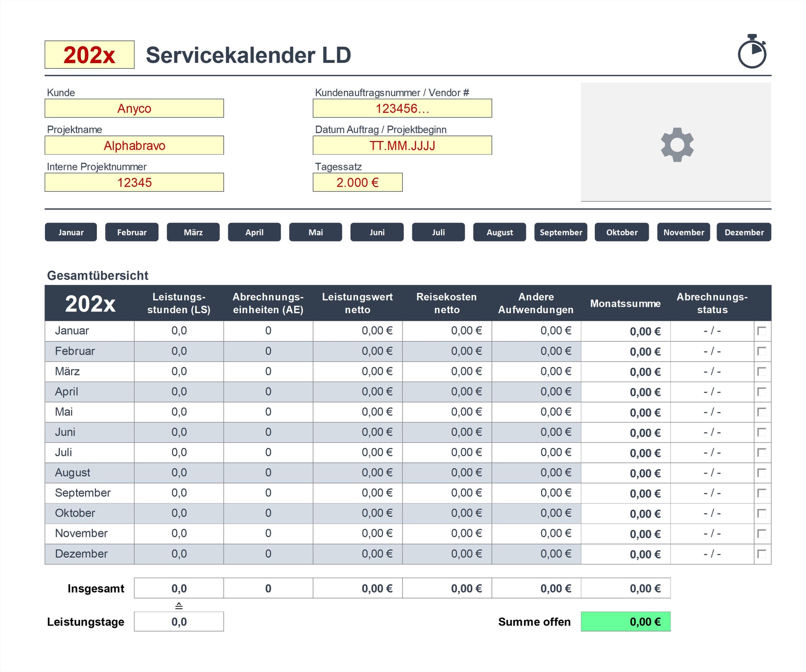This screenshot has width=806, height=672.
Task: Select the Leistungstage value cell
Action: 179,621
